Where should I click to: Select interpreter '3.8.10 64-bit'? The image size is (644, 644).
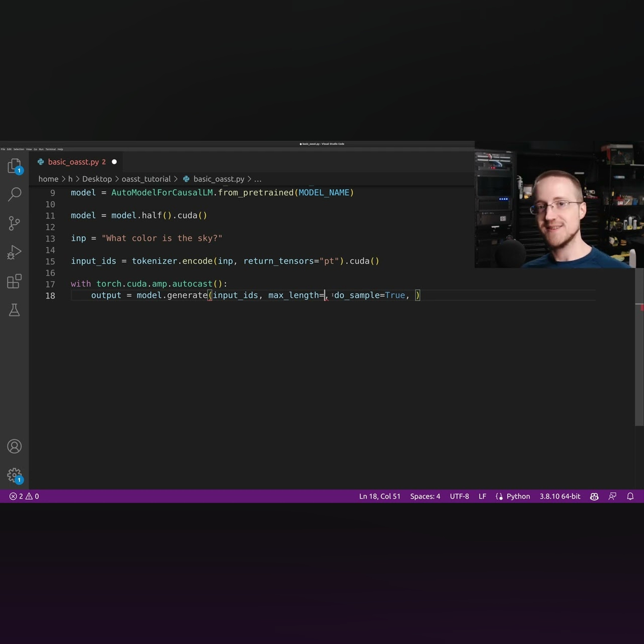click(560, 496)
